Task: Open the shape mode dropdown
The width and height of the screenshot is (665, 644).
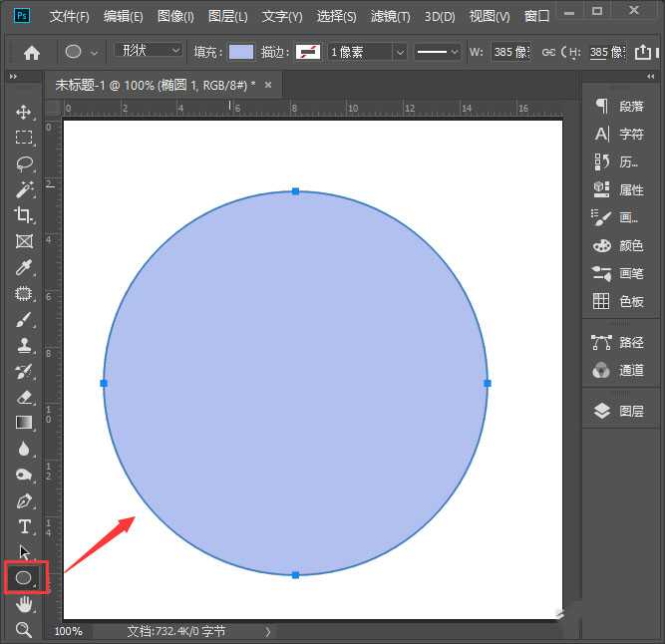Action: pos(149,51)
